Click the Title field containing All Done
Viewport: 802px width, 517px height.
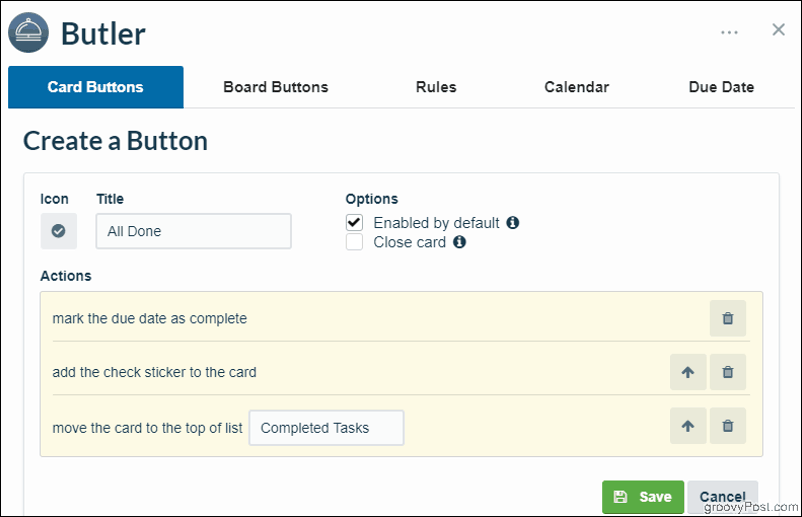pyautogui.click(x=194, y=231)
